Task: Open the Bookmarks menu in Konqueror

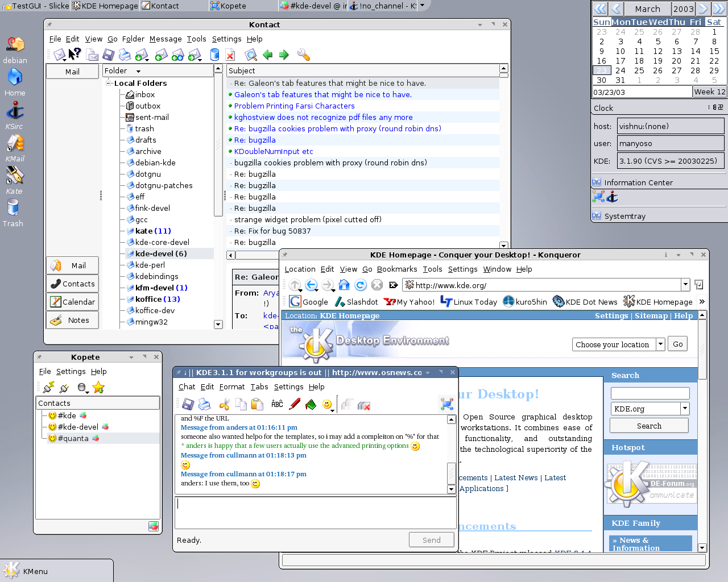Action: (397, 269)
